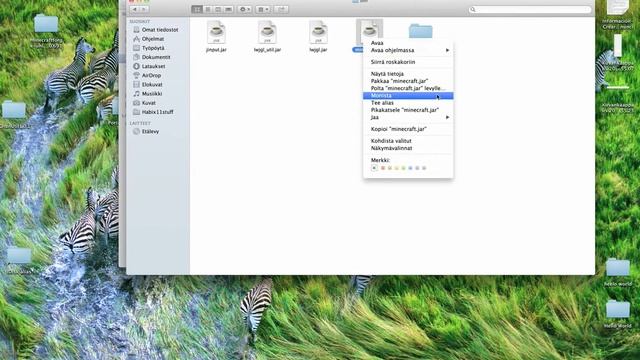Switch Finder to column view
640x360 pixels.
218,9
